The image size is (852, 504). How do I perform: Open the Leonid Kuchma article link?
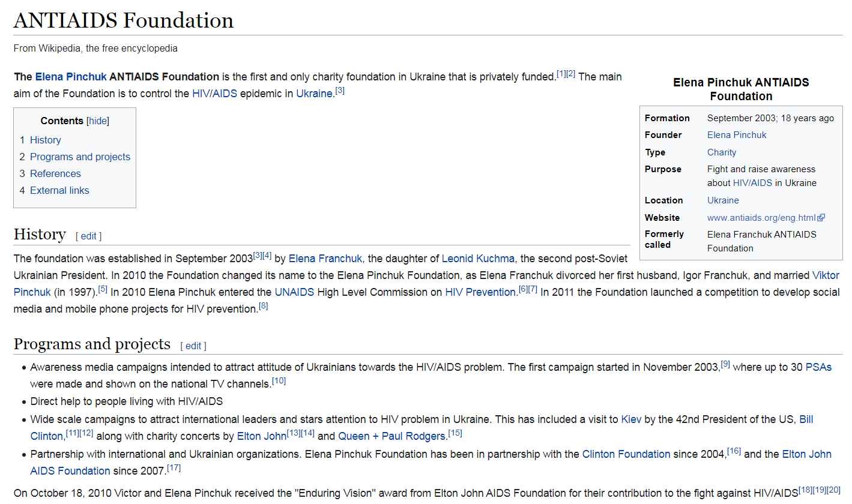pyautogui.click(x=478, y=259)
